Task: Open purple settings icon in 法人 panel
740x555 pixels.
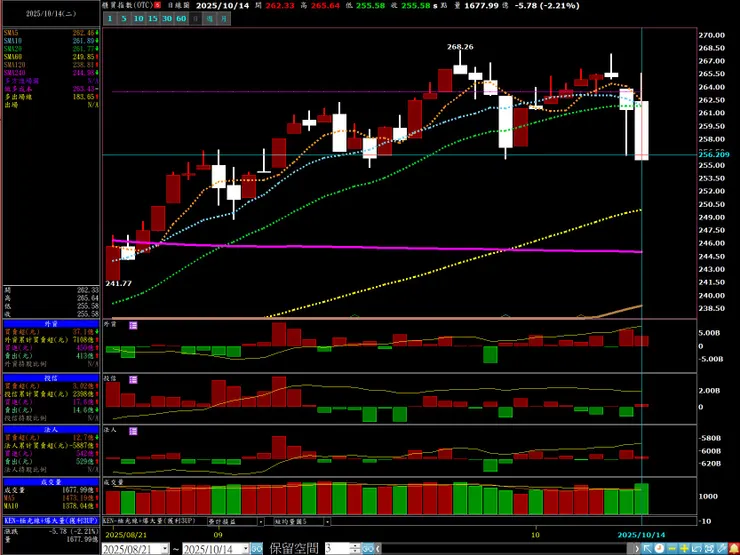Action: coord(133,431)
